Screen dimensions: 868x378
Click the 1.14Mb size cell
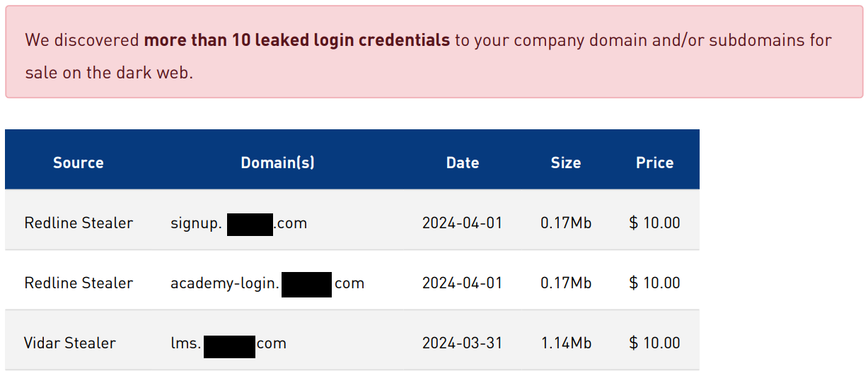566,343
